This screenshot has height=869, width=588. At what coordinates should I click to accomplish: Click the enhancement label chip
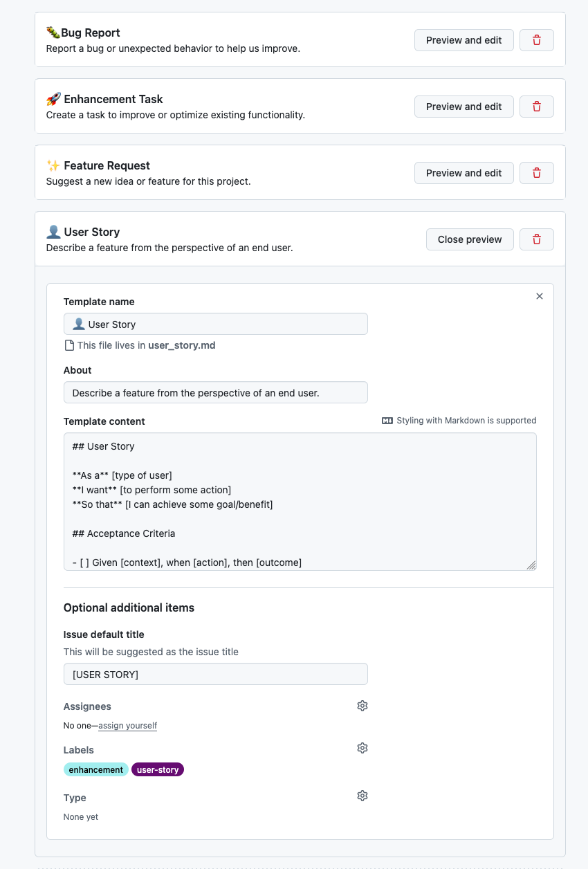(96, 769)
